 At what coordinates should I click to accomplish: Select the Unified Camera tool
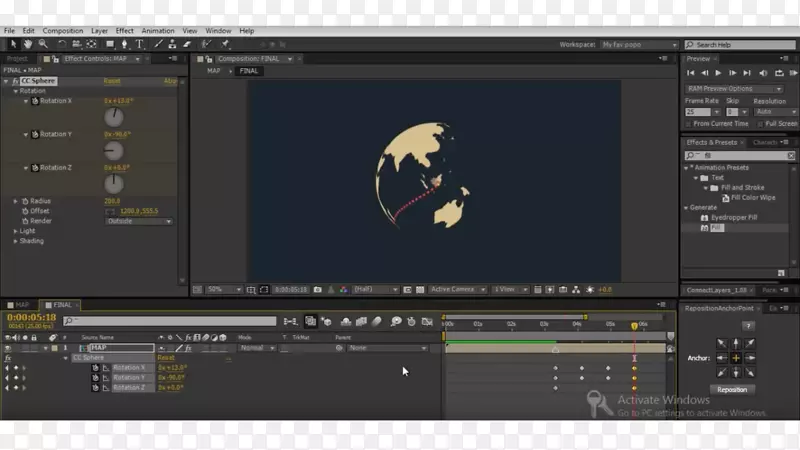pyautogui.click(x=77, y=44)
